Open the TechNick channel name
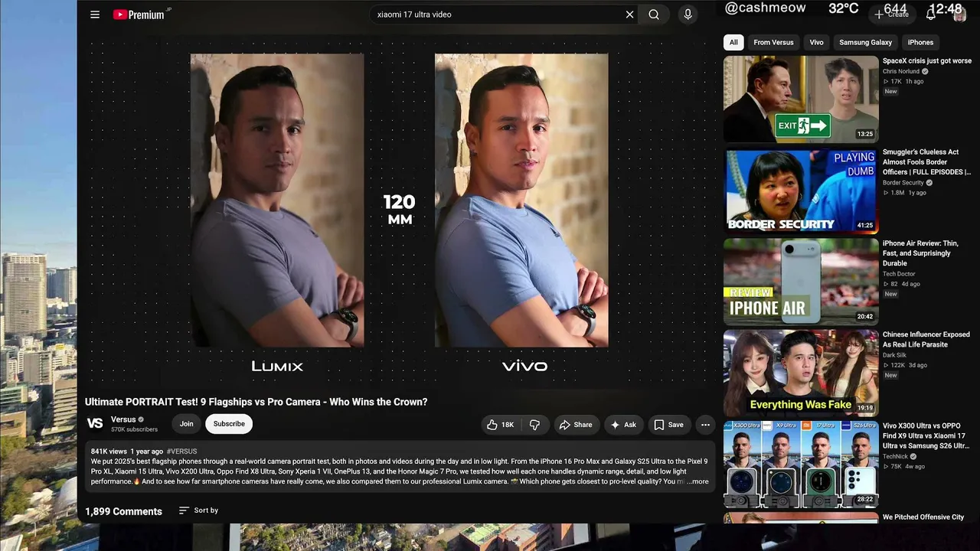Image resolution: width=980 pixels, height=551 pixels. click(x=895, y=456)
